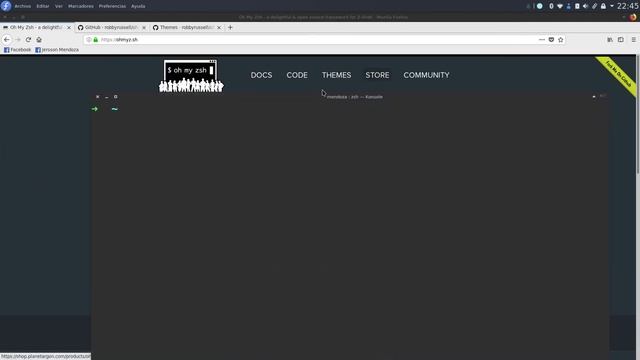Open the Jerssen Mendoza bookmark
The width and height of the screenshot is (640, 360).
point(57,50)
